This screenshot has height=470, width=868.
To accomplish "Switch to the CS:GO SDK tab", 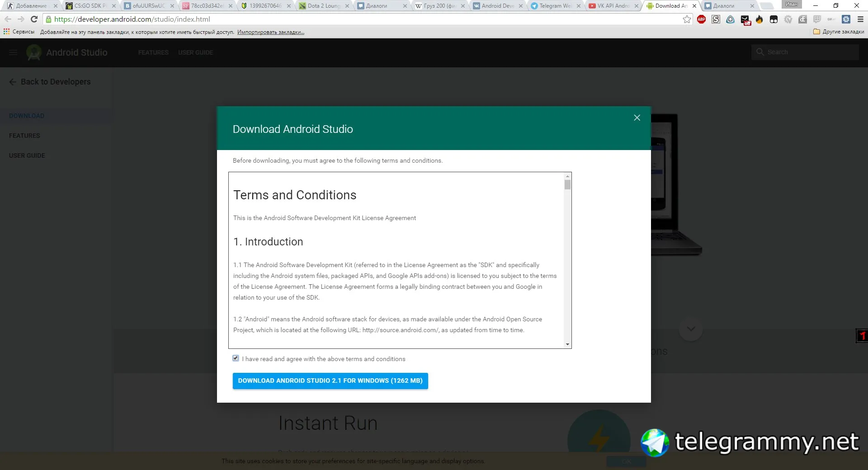I will pyautogui.click(x=90, y=6).
